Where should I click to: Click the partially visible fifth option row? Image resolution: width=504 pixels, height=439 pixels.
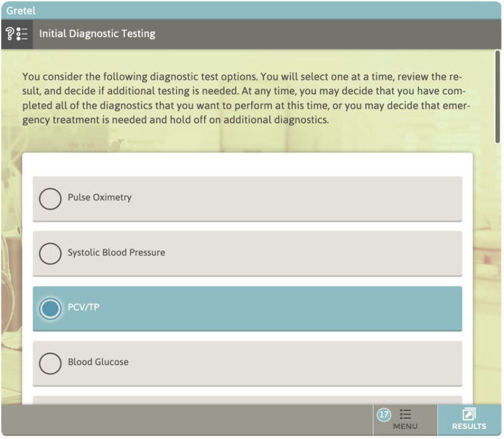[247, 400]
